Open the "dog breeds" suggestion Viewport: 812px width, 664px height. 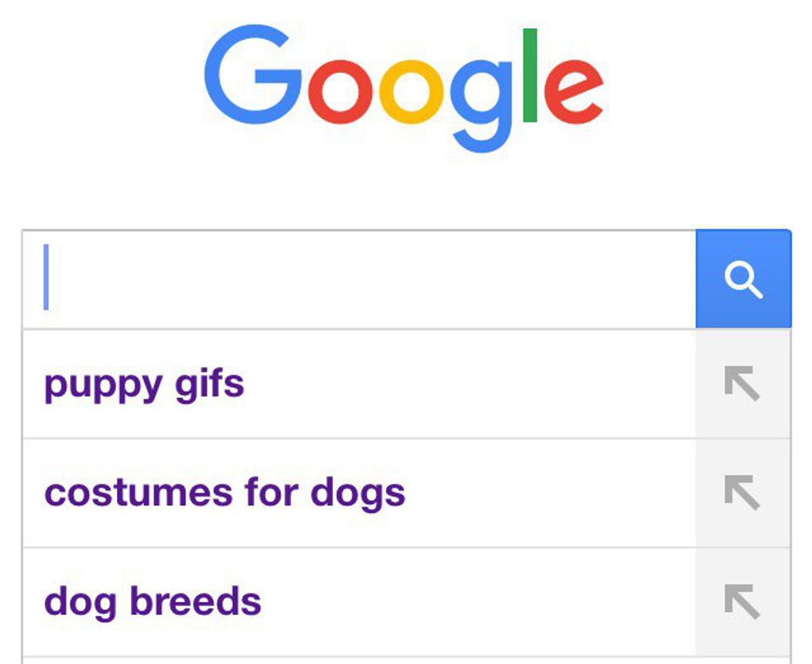(152, 602)
